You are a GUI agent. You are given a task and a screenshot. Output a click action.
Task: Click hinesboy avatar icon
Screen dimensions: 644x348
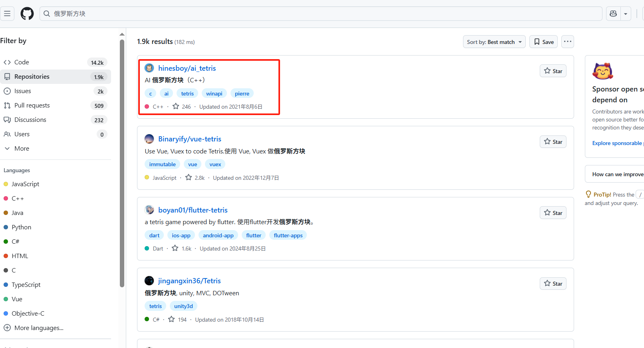pyautogui.click(x=149, y=68)
